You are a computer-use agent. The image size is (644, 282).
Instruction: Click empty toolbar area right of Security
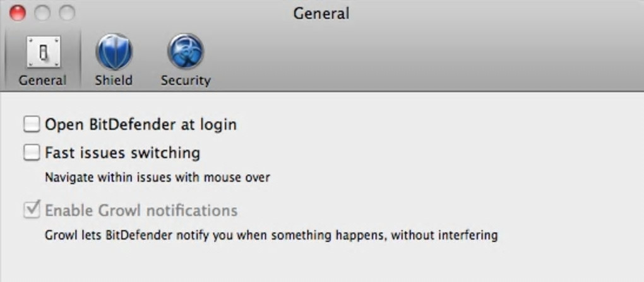tap(410, 60)
